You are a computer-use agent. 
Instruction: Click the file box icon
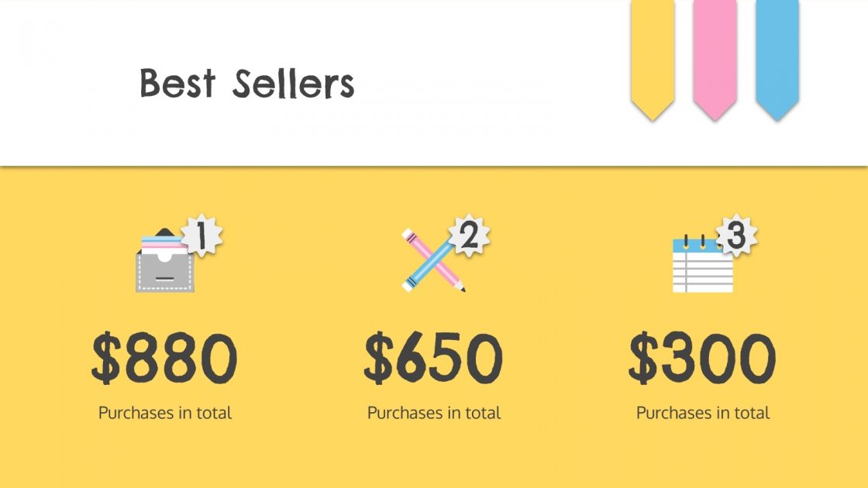[164, 268]
